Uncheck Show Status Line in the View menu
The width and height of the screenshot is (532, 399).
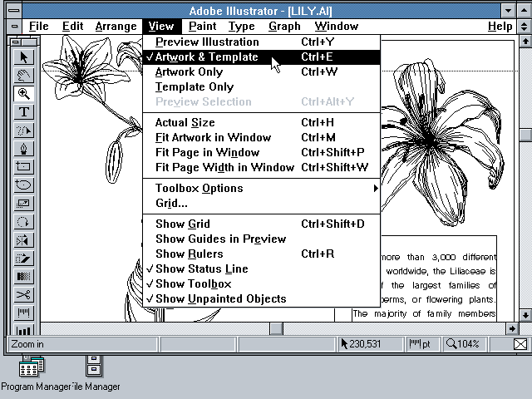201,268
